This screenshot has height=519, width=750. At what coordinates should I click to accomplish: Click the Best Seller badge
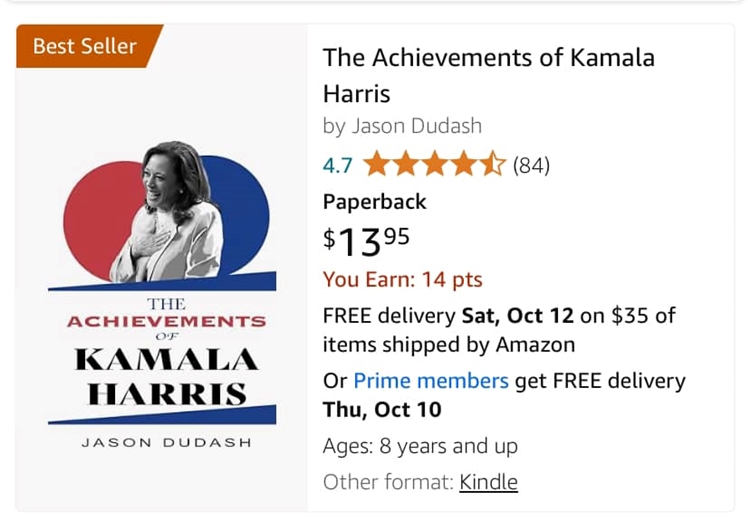(x=84, y=46)
